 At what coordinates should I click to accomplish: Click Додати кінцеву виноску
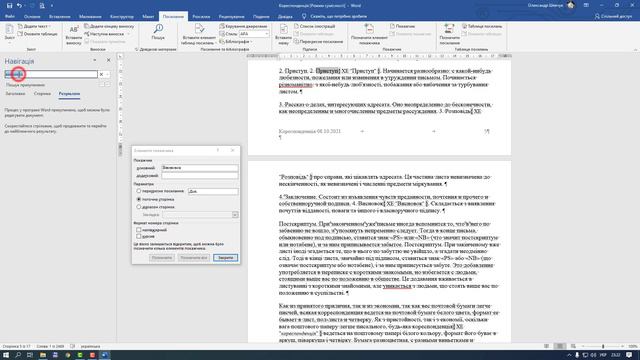(109, 26)
